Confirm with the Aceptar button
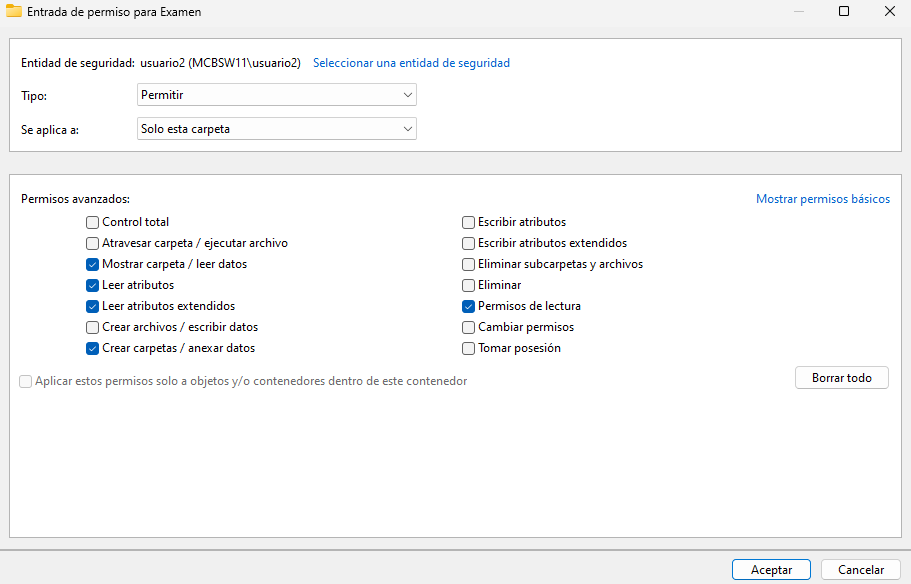This screenshot has height=584, width=911. [x=771, y=570]
